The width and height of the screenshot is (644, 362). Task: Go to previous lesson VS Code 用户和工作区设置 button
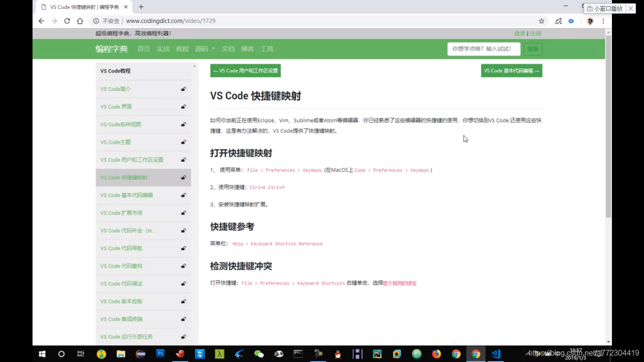(x=246, y=71)
